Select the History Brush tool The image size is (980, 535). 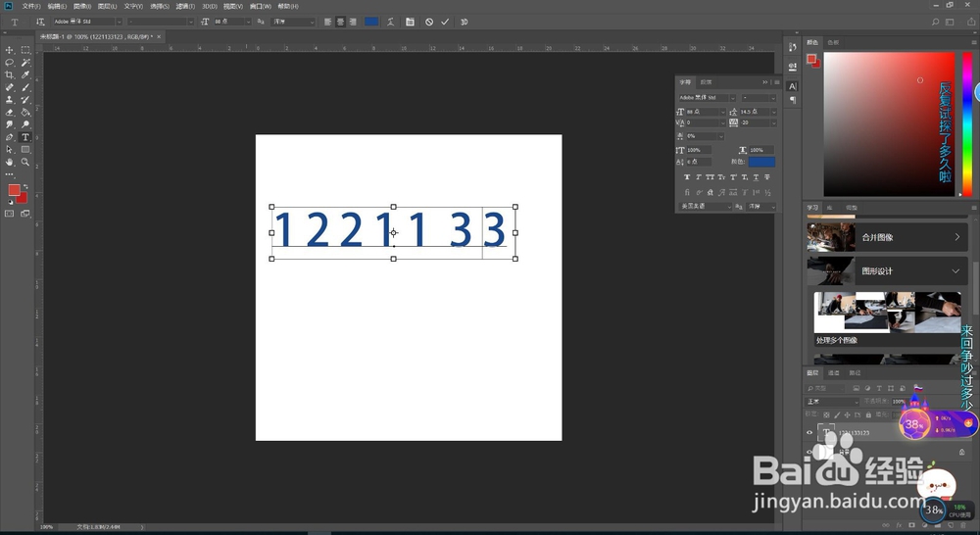(x=25, y=100)
